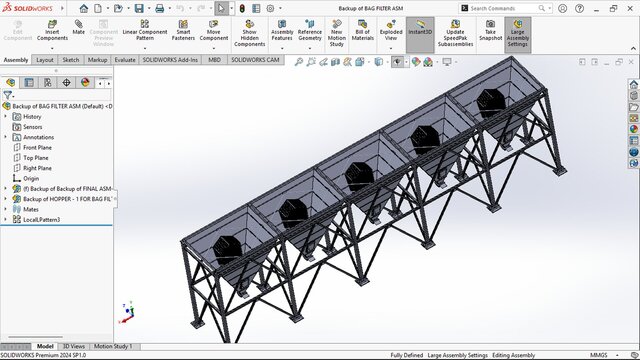Click Show Hidden Components
The width and height of the screenshot is (640, 360).
click(249, 33)
